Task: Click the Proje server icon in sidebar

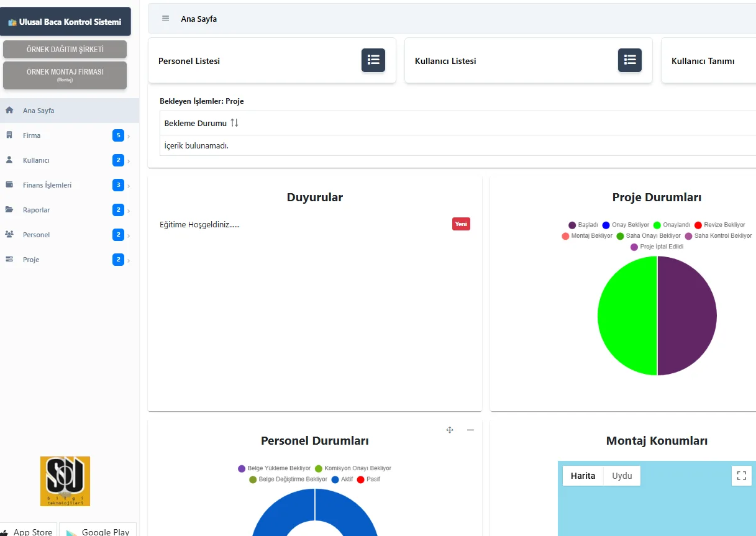Action: click(x=9, y=260)
